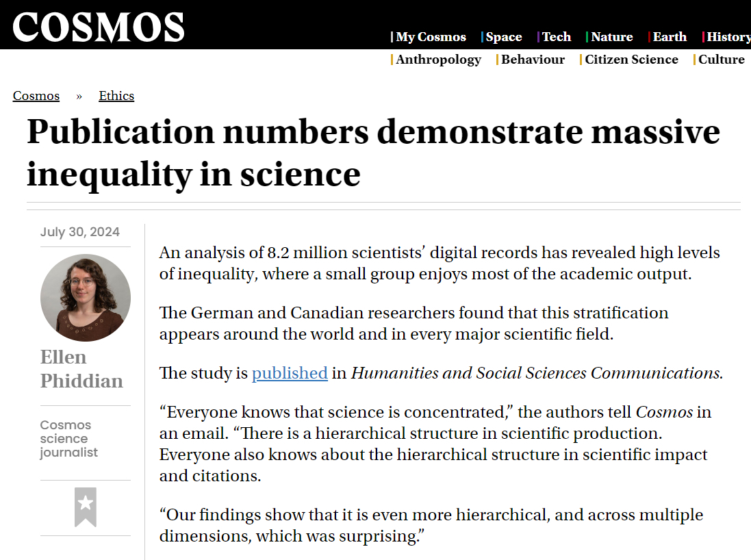This screenshot has height=560, width=751.
Task: Go to the Space section
Action: point(503,37)
